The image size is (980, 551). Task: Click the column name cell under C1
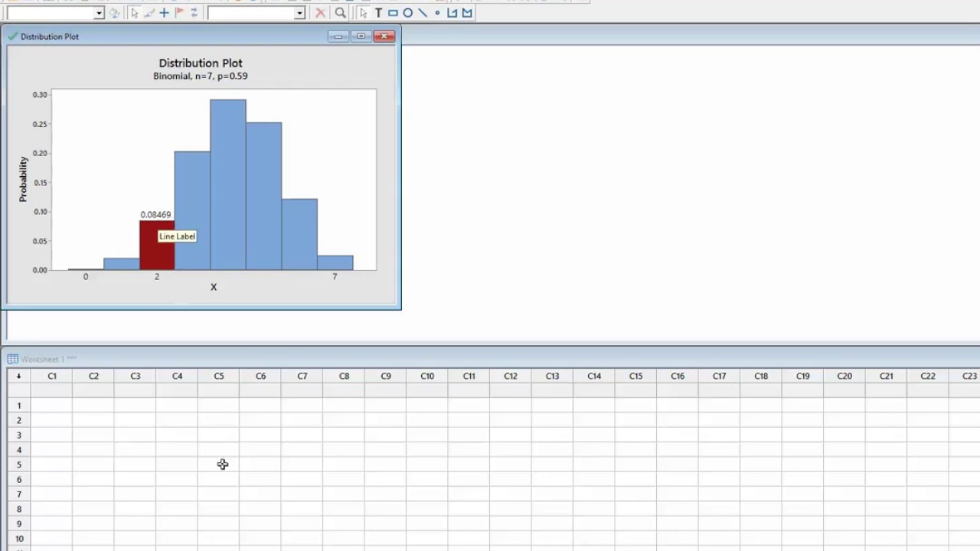click(x=52, y=390)
